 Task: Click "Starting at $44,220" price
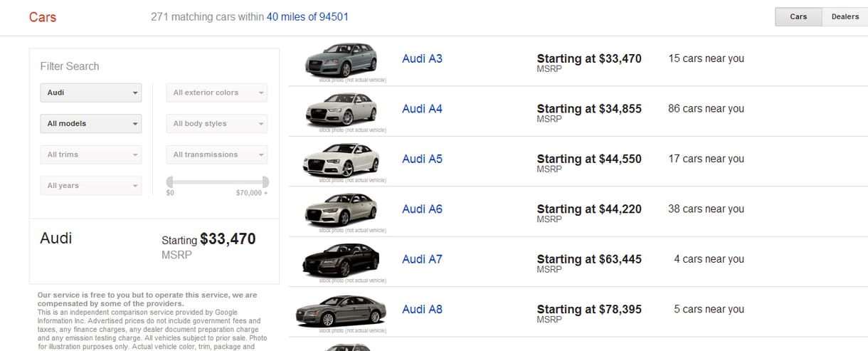pos(589,209)
